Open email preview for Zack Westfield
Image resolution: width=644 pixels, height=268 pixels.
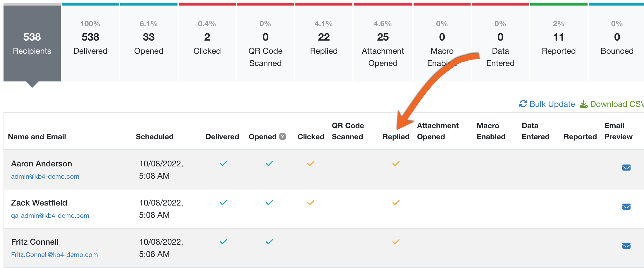[626, 207]
